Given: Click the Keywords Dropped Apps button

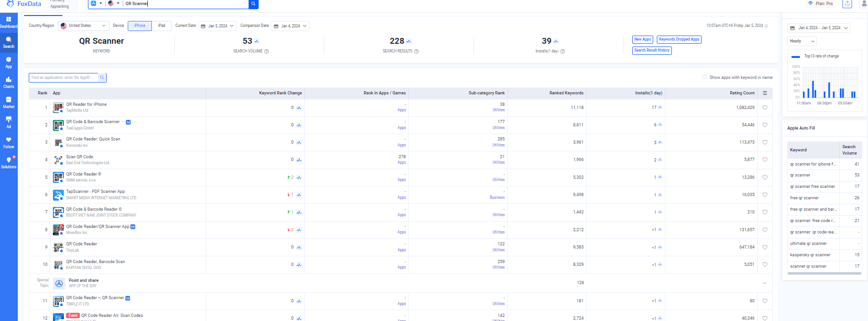Looking at the screenshot, I should (x=679, y=40).
